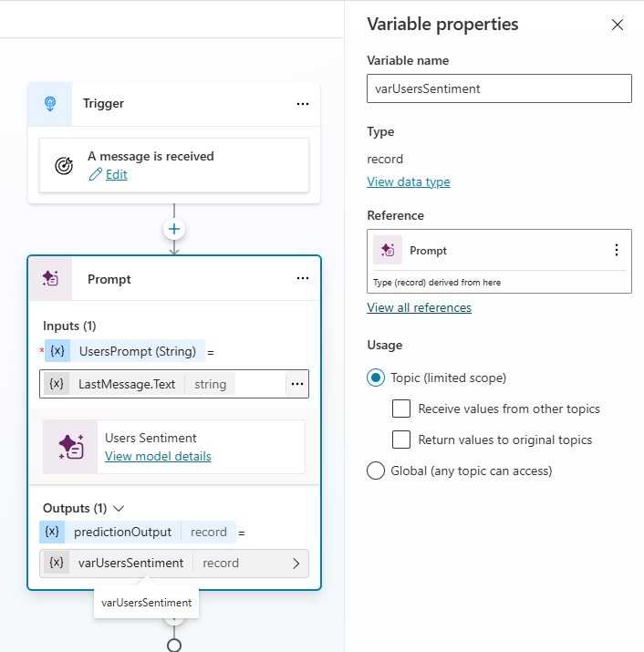Viewport: 644px width, 652px height.
Task: Click the Prompt node sparkle icon
Action: coord(50,279)
